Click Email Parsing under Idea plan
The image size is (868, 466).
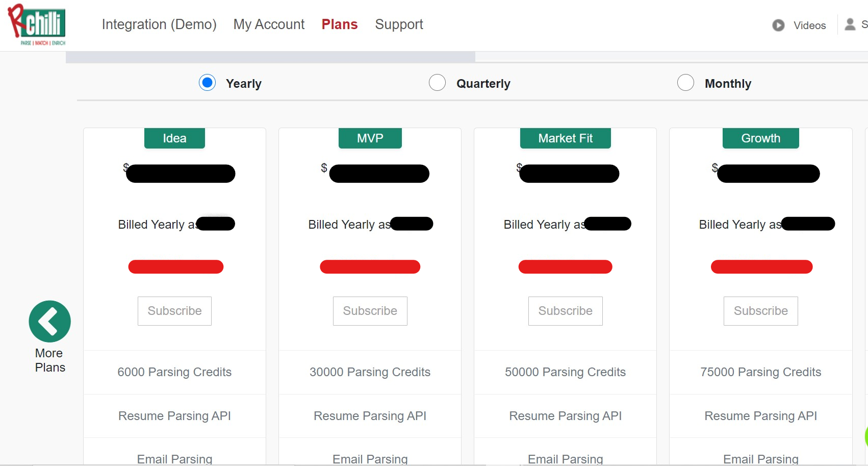[x=174, y=459]
